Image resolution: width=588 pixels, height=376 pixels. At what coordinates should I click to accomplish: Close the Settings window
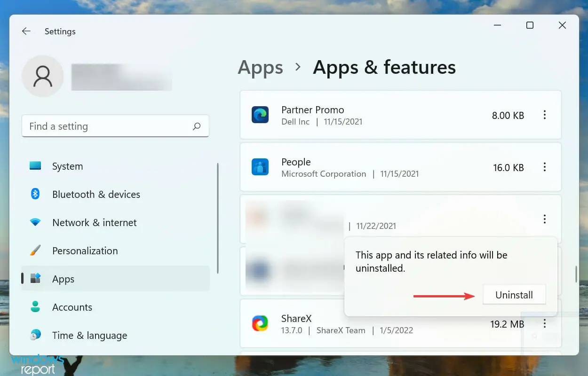(x=562, y=25)
